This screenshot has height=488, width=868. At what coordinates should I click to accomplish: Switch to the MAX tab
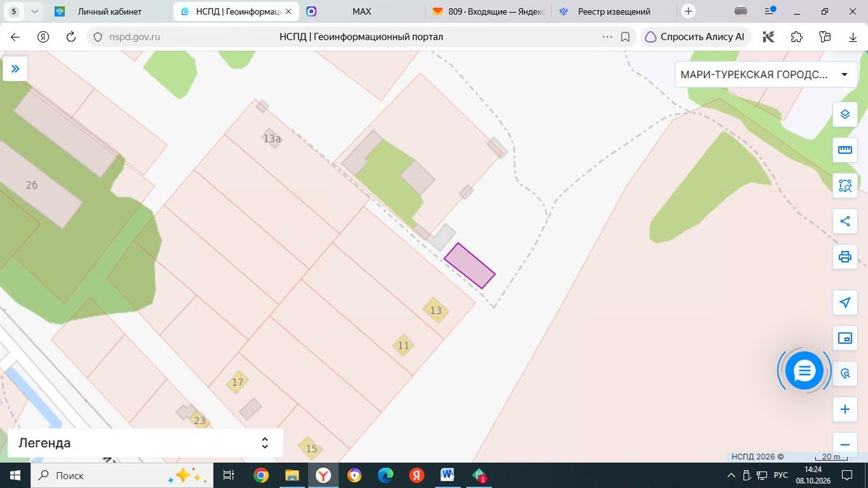pyautogui.click(x=361, y=12)
